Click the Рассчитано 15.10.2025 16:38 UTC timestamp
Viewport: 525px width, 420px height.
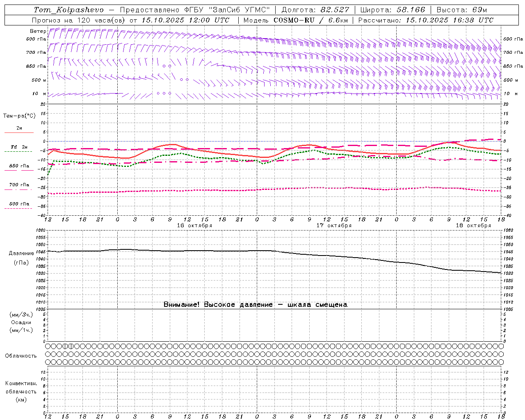click(426, 20)
